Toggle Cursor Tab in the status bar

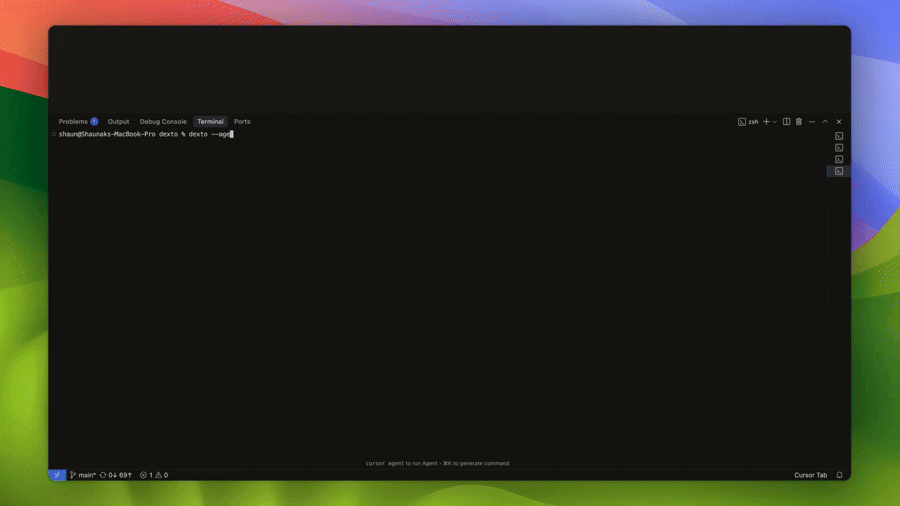[x=810, y=475]
